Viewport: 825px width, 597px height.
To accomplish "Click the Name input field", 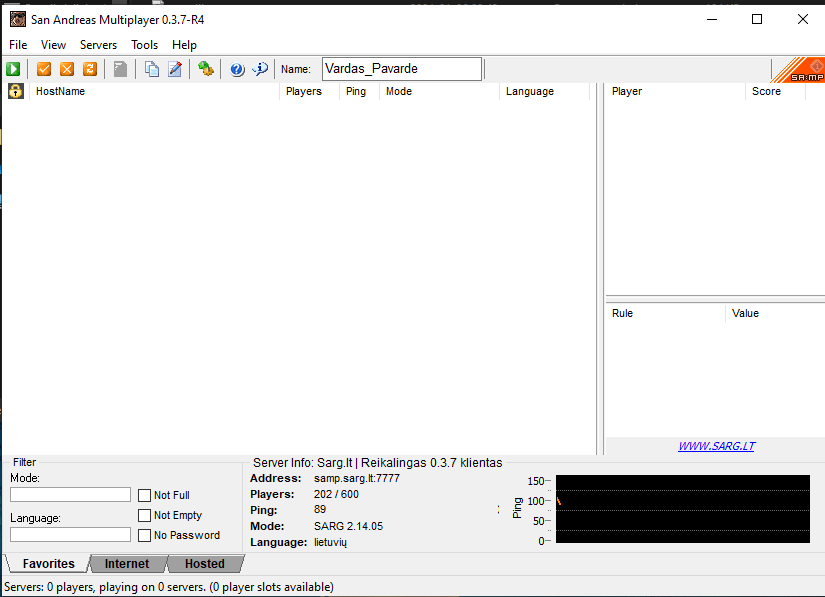I will pyautogui.click(x=402, y=69).
